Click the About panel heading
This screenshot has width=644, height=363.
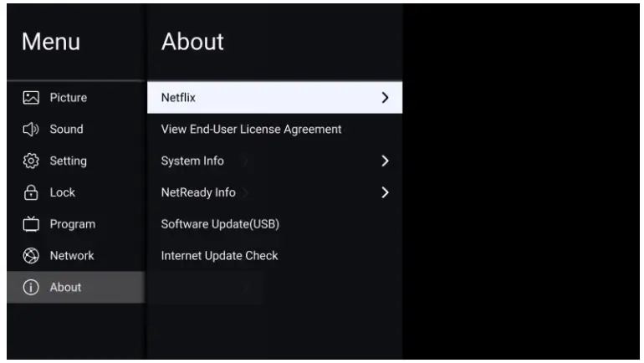[x=192, y=43]
